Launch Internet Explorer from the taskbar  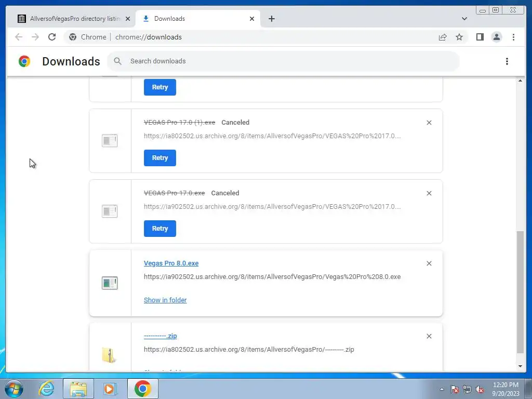coord(46,389)
